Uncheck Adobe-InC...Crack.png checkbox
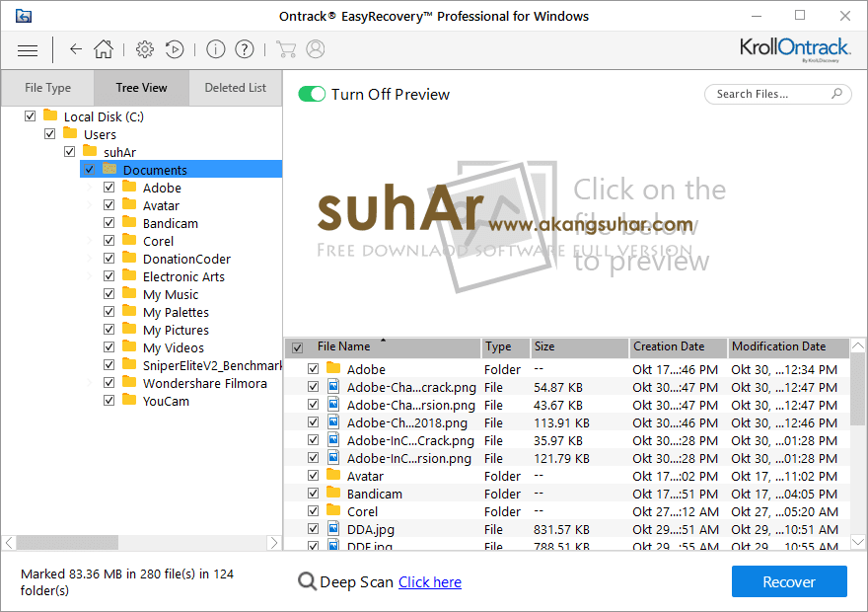This screenshot has height=612, width=868. pyautogui.click(x=314, y=440)
